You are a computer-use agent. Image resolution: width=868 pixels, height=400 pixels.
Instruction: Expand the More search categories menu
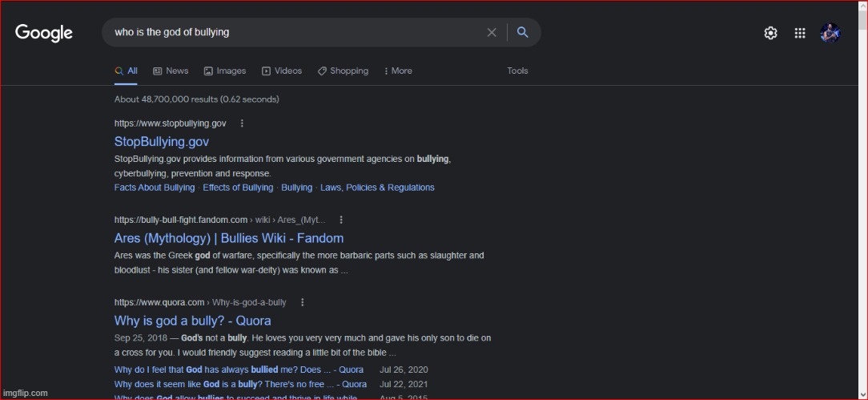tap(398, 71)
